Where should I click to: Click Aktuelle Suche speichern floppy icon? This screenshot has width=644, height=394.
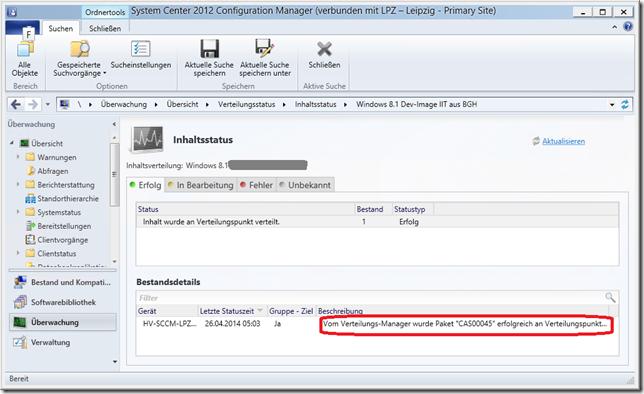pos(209,48)
